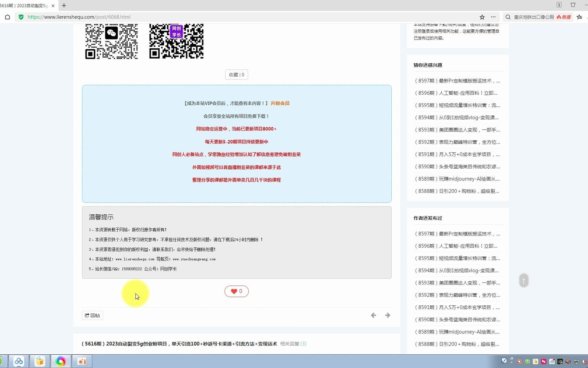Open 8593期 美团圈圈 in 猜你还感兴趣
The height and width of the screenshot is (368, 588).
457,130
